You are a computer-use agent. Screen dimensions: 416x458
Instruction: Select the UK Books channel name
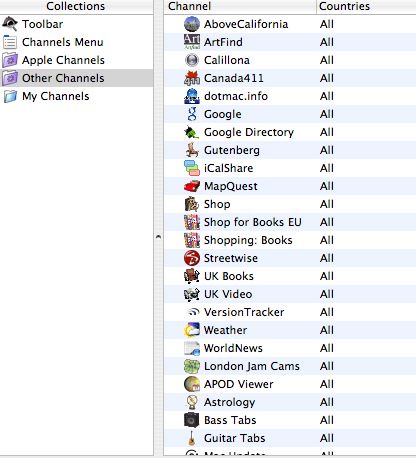(x=229, y=276)
